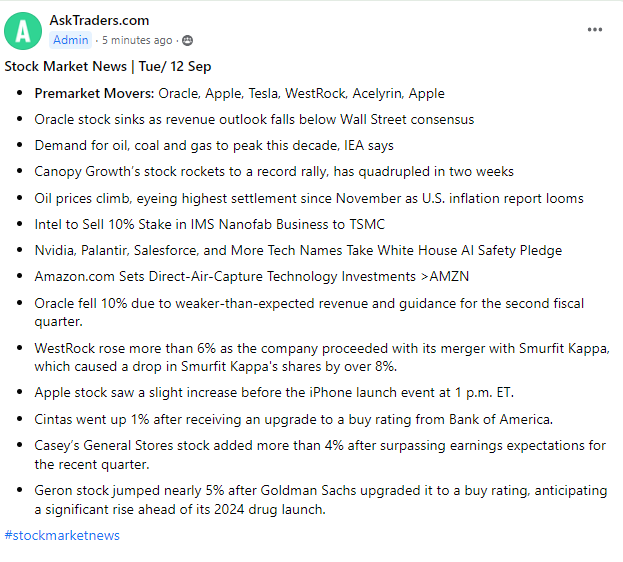Click the Admin badge

pyautogui.click(x=70, y=40)
